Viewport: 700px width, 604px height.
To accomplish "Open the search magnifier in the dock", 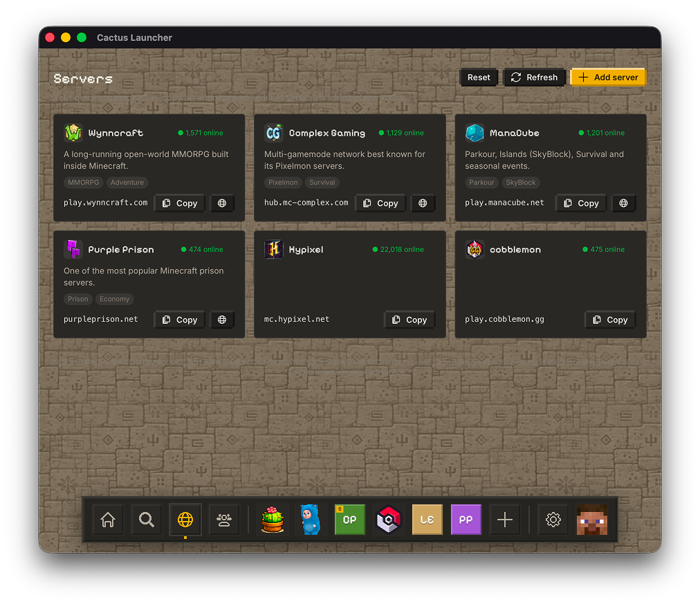I will point(147,519).
